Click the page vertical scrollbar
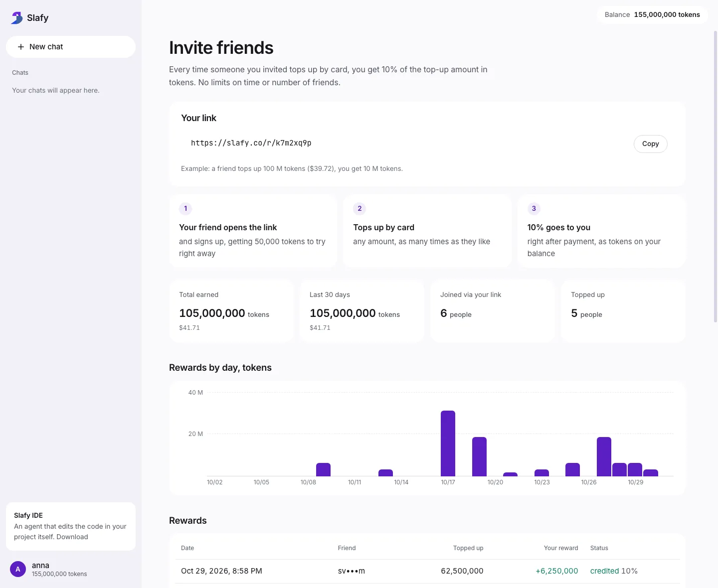 pos(716,176)
